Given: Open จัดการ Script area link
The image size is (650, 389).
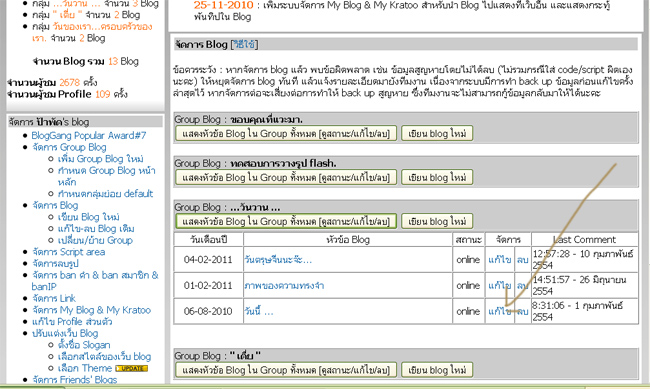Looking at the screenshot, I should (69, 252).
